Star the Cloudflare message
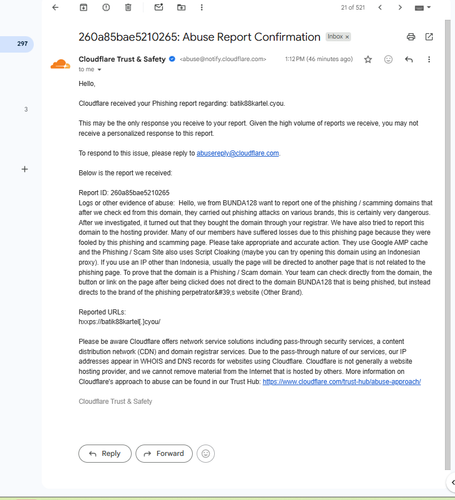The width and height of the screenshot is (455, 500). [368, 60]
